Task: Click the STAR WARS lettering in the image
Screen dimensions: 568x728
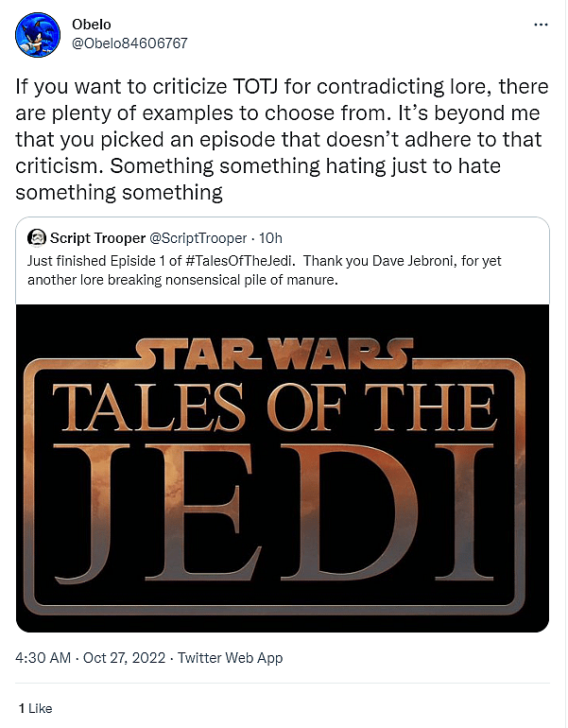Action: pyautogui.click(x=274, y=355)
